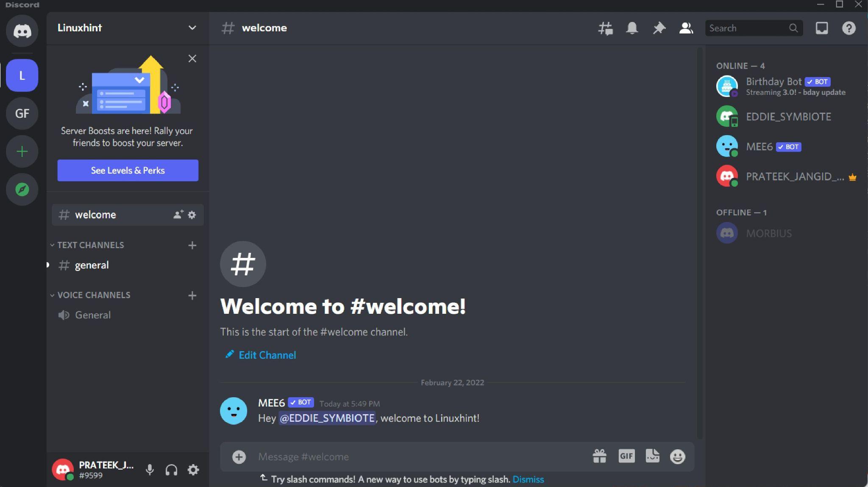
Task: Click the See Levels & Perks button
Action: tap(128, 170)
